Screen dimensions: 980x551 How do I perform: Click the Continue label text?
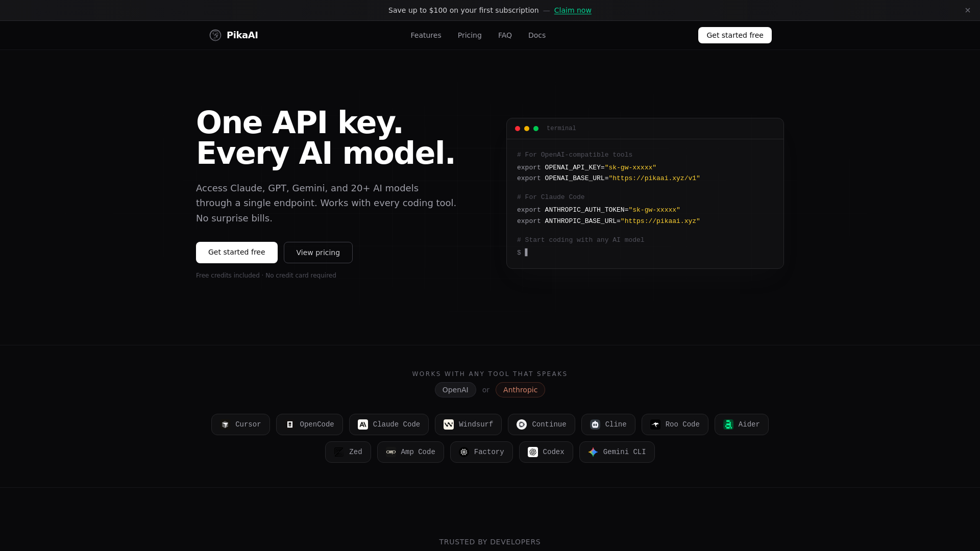549,424
